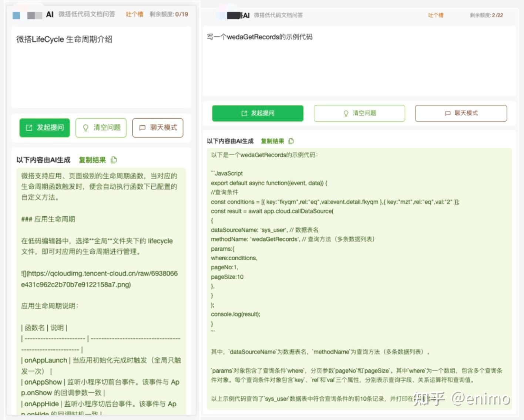
Task: Click 以下内容由AI生成 label in left panel
Action: click(x=43, y=160)
